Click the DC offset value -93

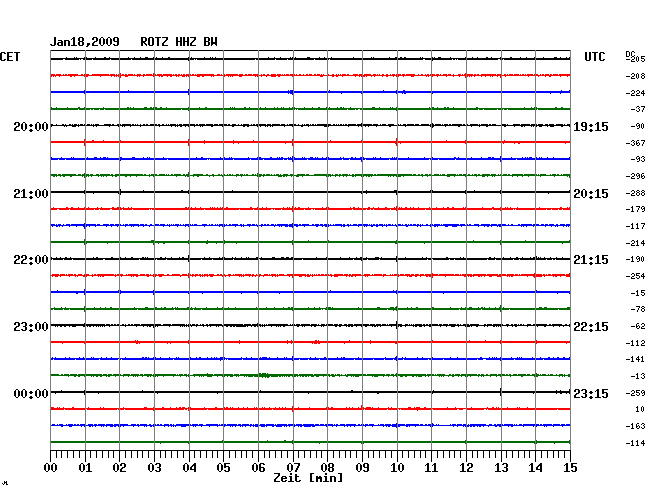(x=638, y=159)
